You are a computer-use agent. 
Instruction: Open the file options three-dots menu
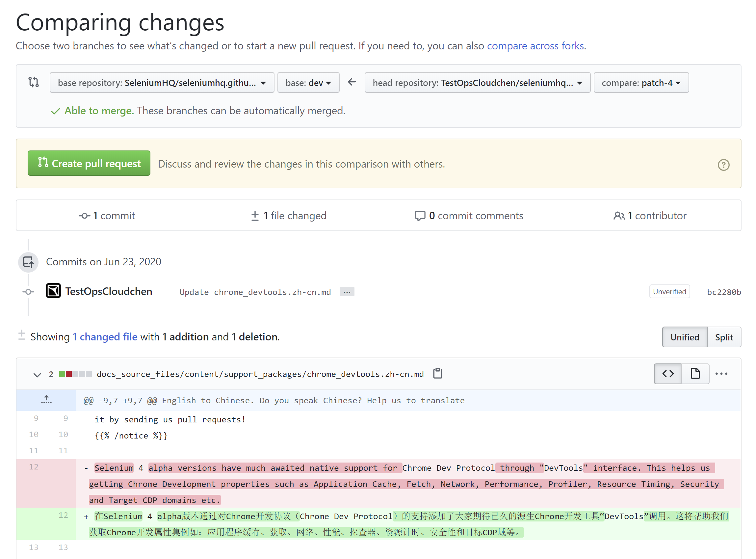(x=721, y=374)
